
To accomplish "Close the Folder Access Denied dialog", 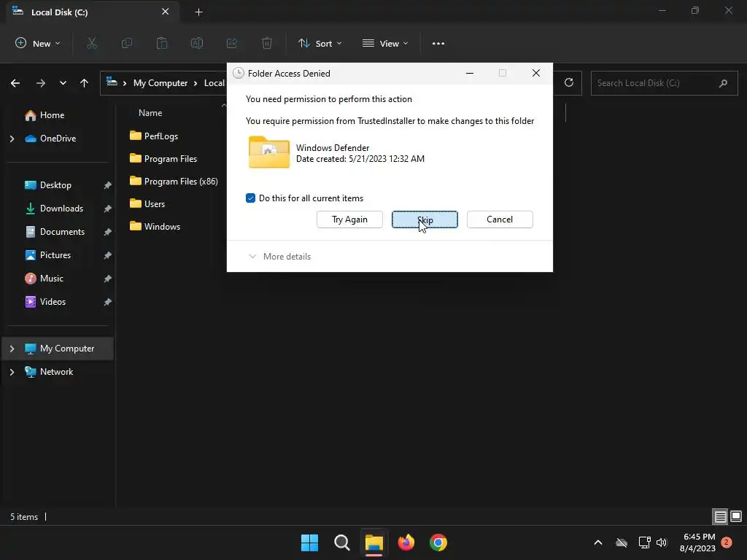I will coord(536,73).
